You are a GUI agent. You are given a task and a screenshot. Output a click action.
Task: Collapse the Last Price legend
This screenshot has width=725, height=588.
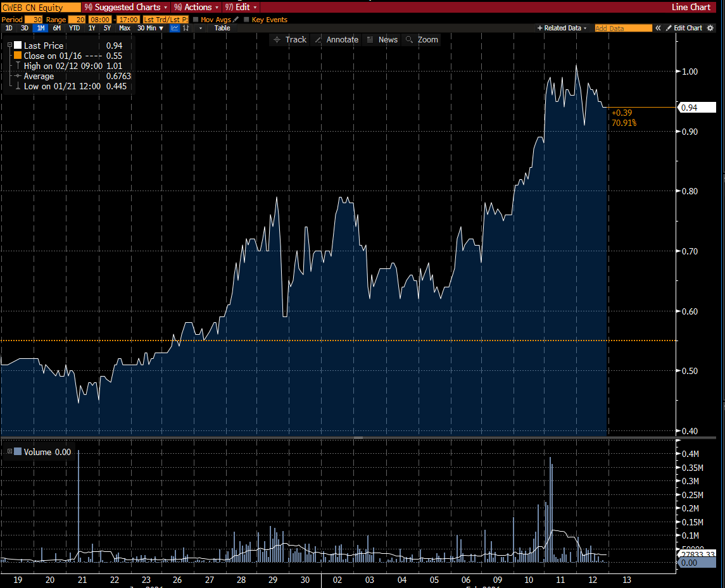coord(9,46)
